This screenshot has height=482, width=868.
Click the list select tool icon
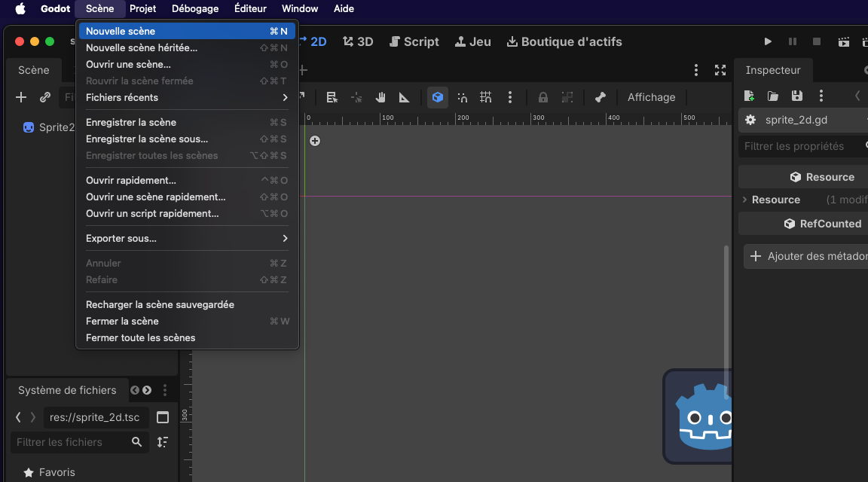coord(332,97)
